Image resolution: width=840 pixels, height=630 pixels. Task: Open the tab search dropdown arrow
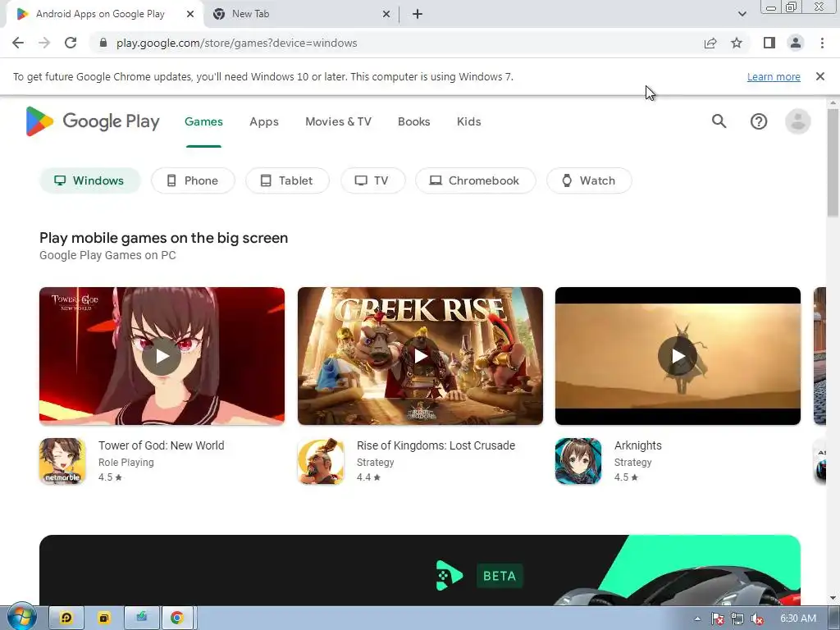(x=742, y=14)
